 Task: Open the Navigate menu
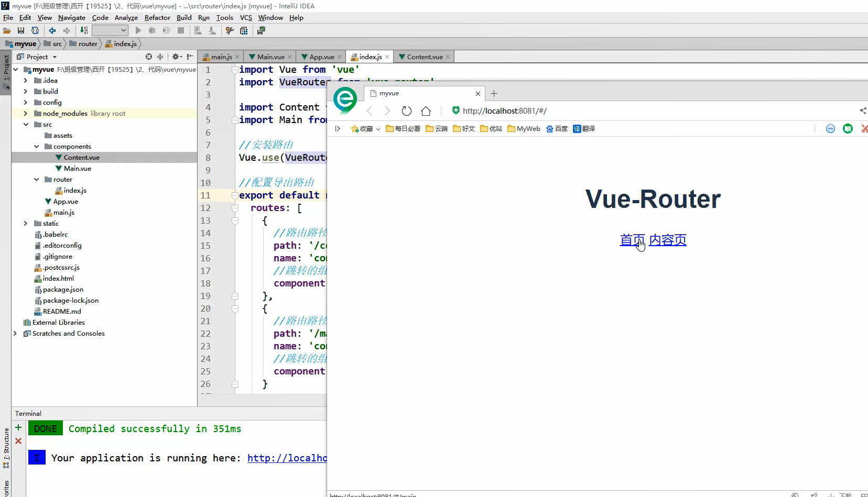[x=72, y=17]
